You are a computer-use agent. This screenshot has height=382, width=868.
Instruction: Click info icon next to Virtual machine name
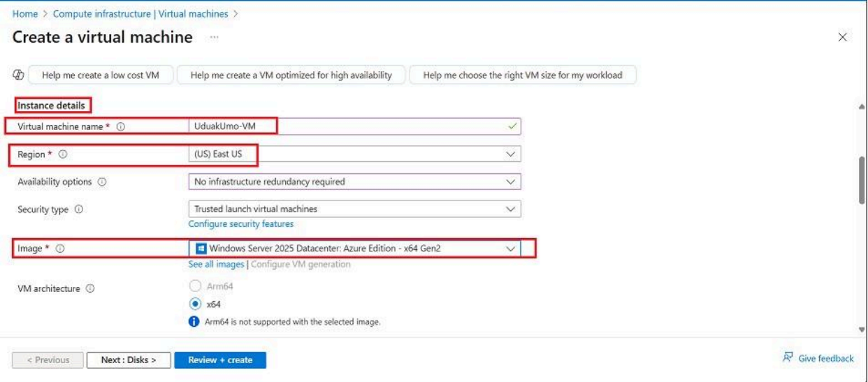click(120, 126)
